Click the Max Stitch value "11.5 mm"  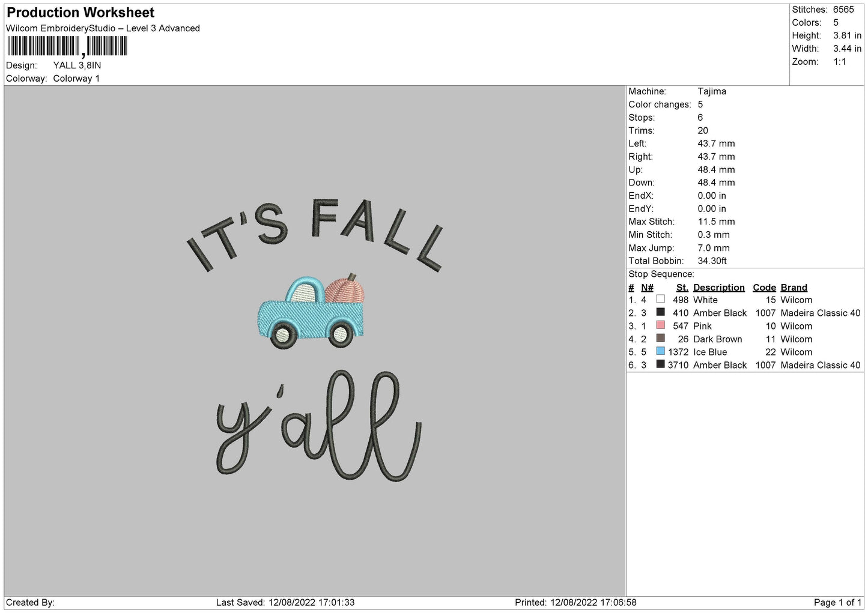coord(716,222)
